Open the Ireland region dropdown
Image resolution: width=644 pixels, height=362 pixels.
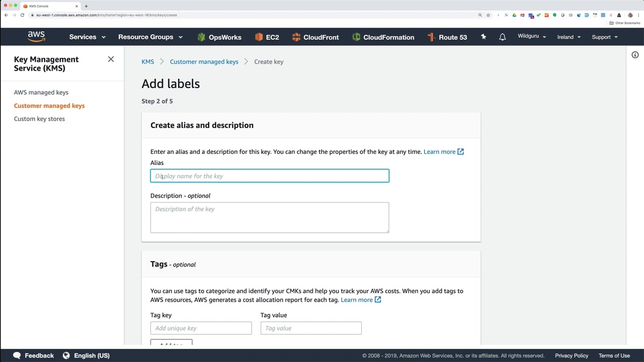click(x=569, y=37)
